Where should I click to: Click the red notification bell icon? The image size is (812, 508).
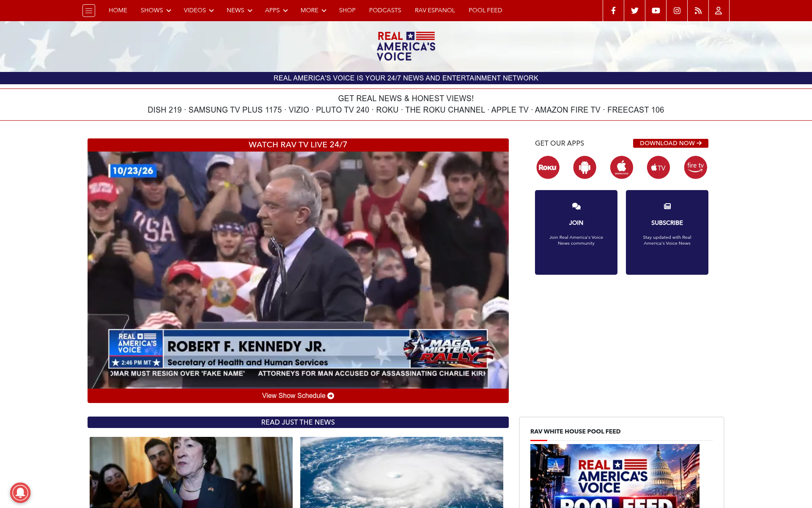20,493
